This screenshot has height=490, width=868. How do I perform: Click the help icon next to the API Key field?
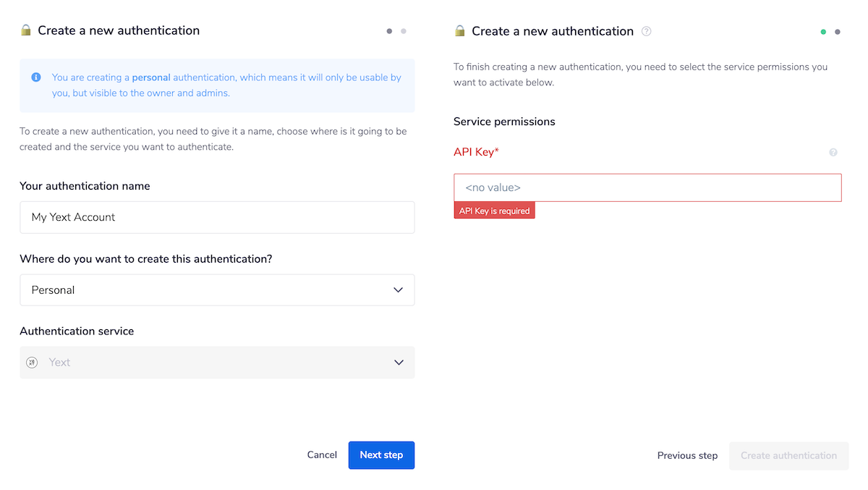833,152
